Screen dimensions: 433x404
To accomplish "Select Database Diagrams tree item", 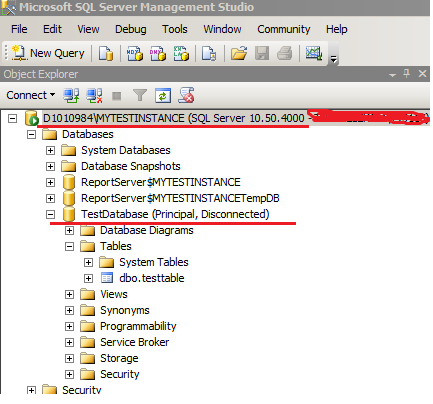I will point(147,230).
